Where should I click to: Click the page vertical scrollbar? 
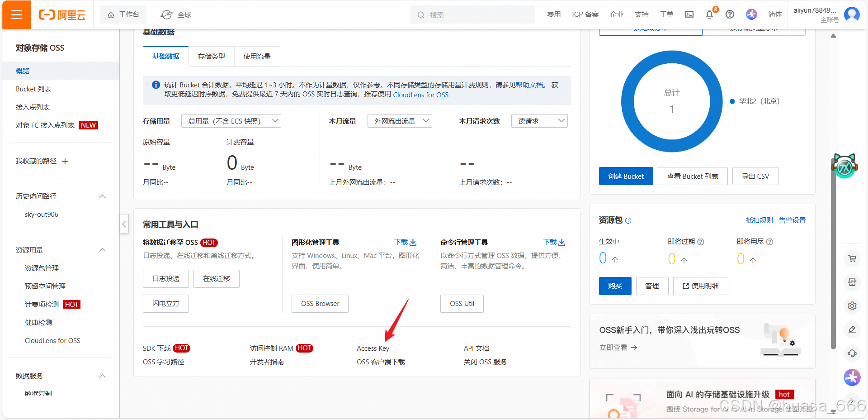tap(834, 253)
